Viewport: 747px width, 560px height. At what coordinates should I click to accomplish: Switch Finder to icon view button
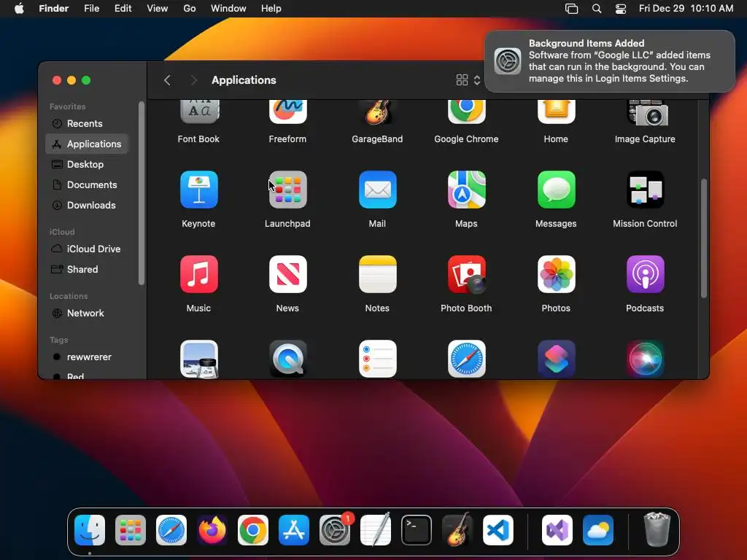coord(462,80)
